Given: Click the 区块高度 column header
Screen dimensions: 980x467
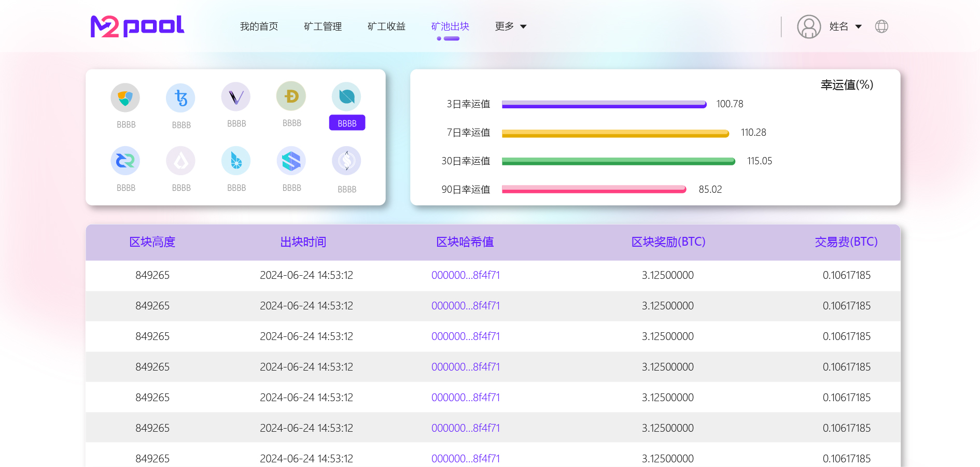Looking at the screenshot, I should click(152, 242).
